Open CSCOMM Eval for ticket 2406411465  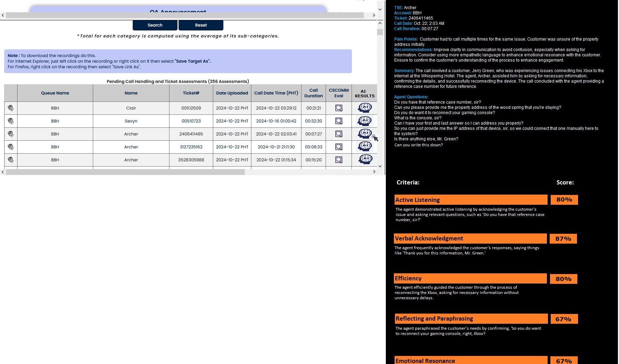point(339,134)
